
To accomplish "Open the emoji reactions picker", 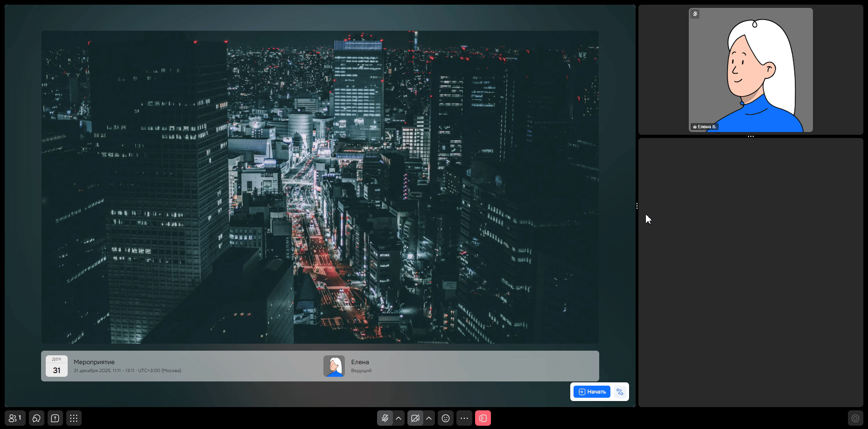I will 446,418.
